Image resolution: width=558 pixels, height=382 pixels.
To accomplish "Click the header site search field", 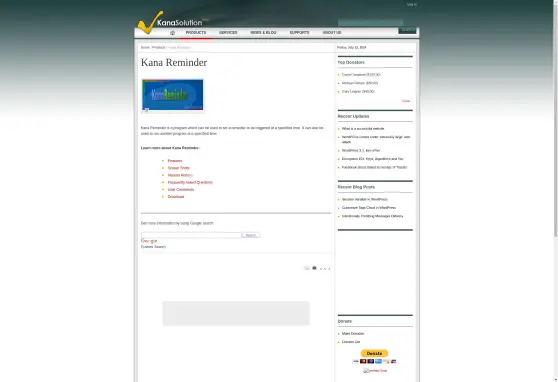I will coord(370,23).
